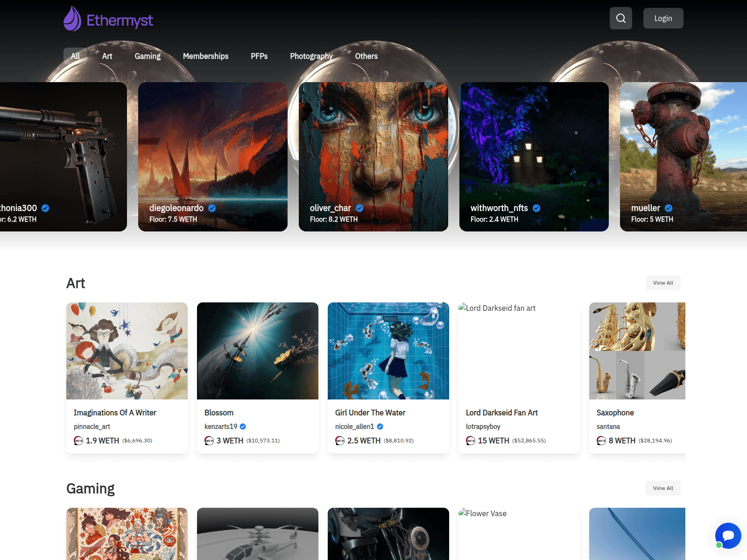This screenshot has height=560, width=747.
Task: Click the Blossom title
Action: coord(219,413)
